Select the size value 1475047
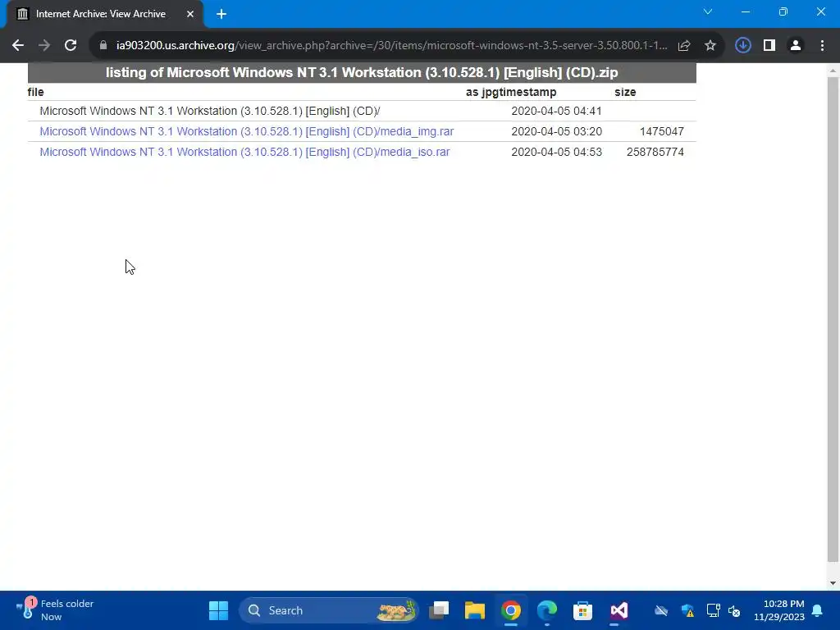Viewport: 840px width, 630px height. [662, 131]
